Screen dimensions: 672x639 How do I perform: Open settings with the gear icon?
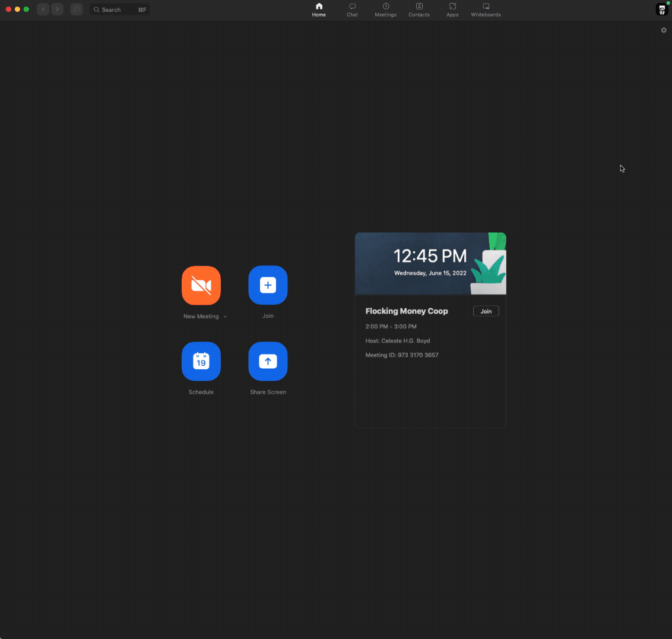click(664, 30)
